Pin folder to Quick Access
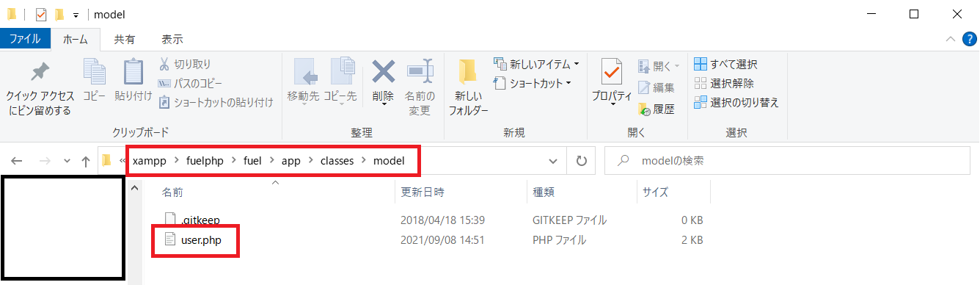The image size is (980, 285). (40, 87)
